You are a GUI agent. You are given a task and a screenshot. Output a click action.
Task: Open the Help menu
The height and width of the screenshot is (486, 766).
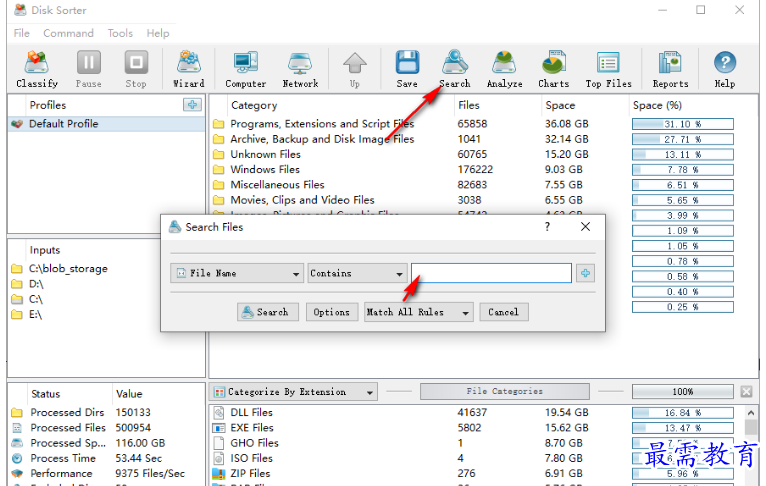pyautogui.click(x=158, y=33)
